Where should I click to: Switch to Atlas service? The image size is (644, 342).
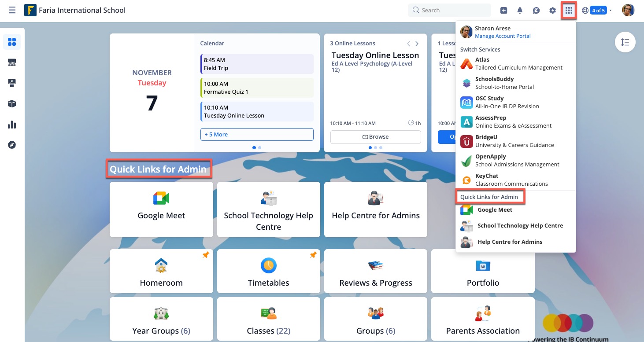point(516,64)
